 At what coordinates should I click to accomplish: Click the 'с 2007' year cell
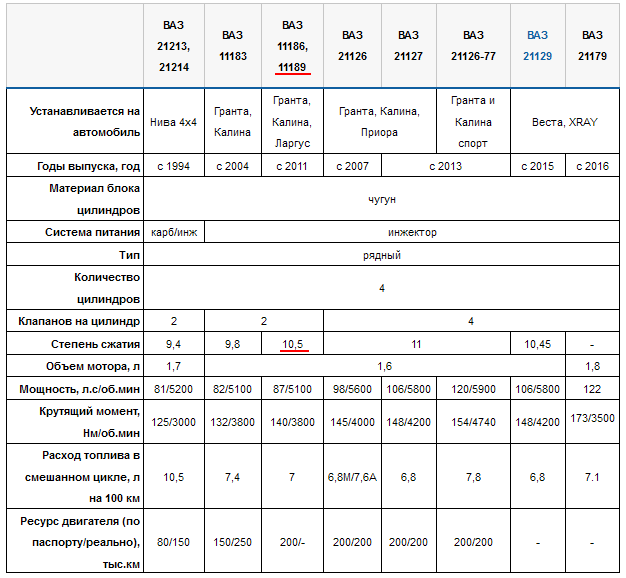pyautogui.click(x=352, y=166)
